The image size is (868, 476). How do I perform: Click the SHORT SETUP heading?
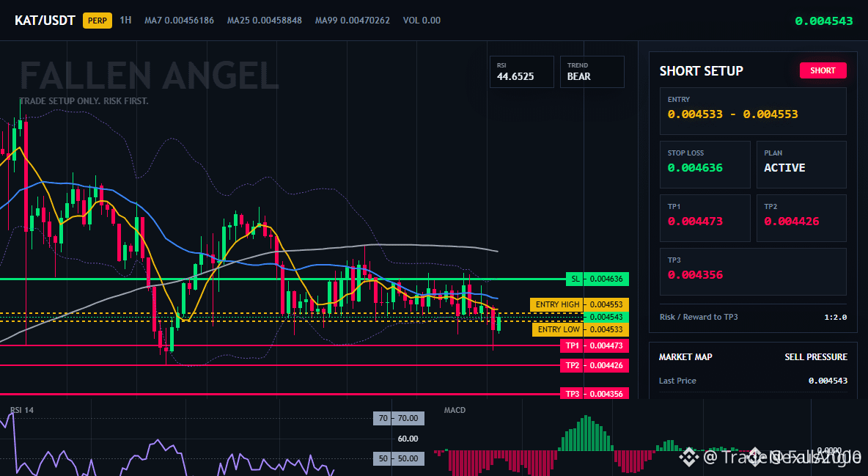[701, 71]
